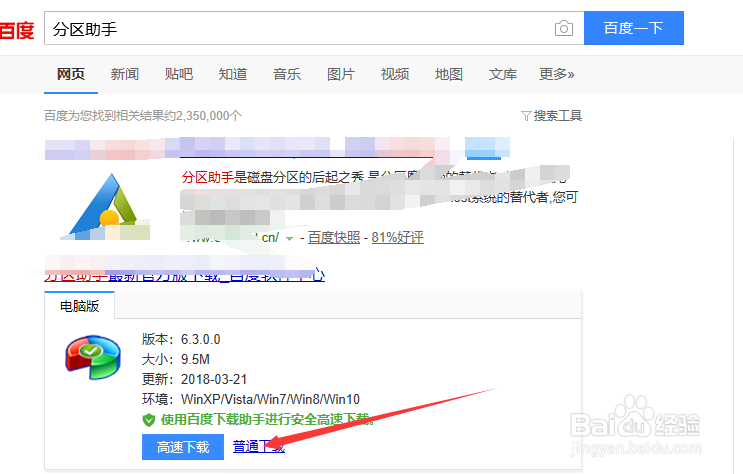Click the 环境: WinXP/Vista/Win7/Win8/Win10 text
The height and width of the screenshot is (474, 743).
pyautogui.click(x=251, y=399)
